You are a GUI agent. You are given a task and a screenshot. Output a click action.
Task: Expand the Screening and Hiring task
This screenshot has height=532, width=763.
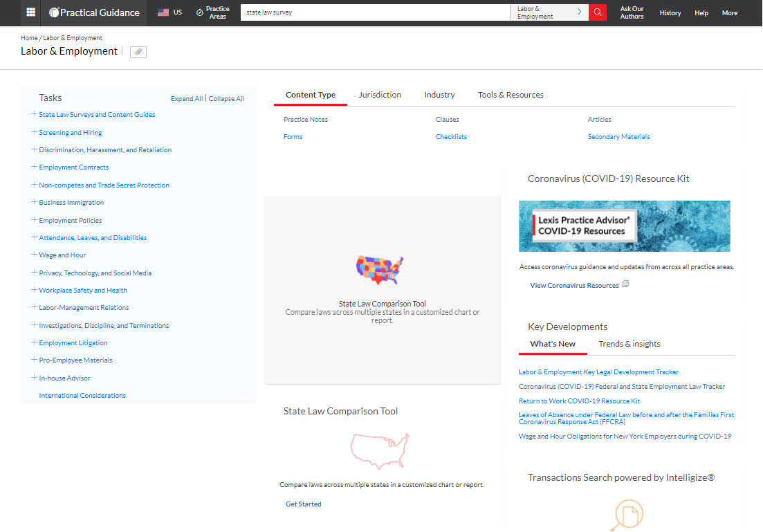[34, 132]
